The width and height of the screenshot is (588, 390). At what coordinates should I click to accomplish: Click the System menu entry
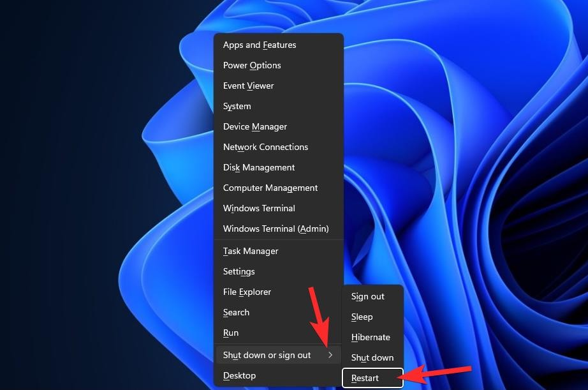point(237,107)
